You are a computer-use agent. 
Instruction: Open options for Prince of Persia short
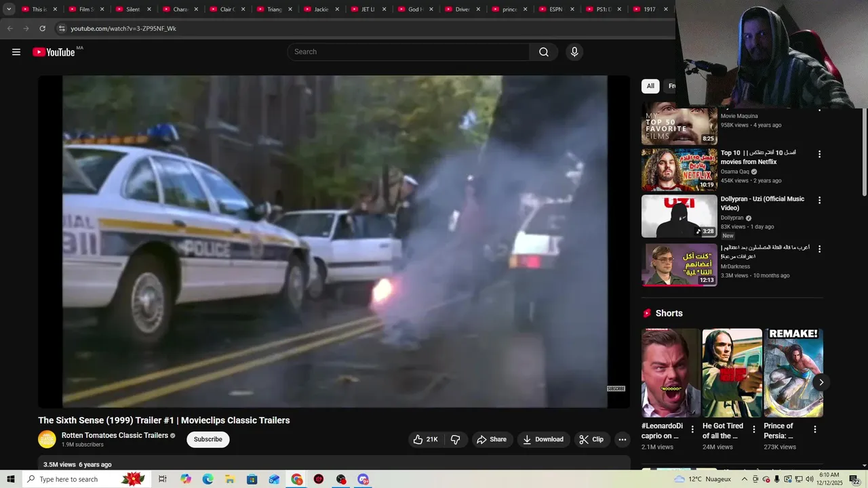tap(815, 429)
